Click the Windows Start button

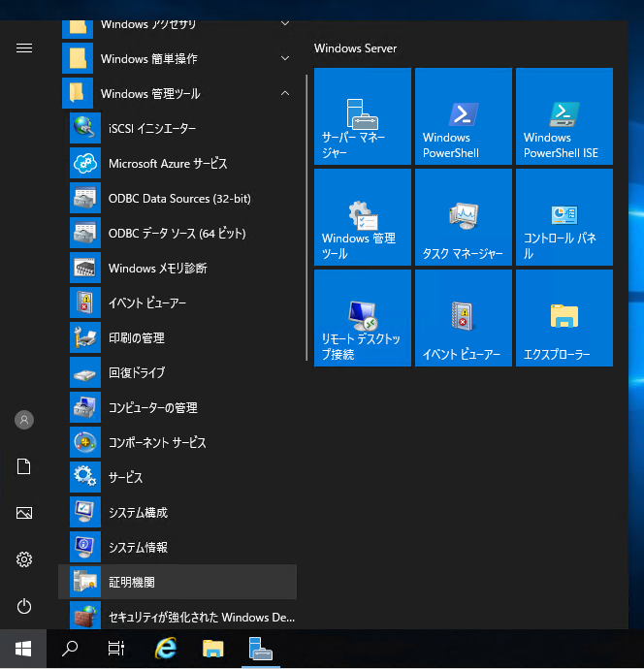click(23, 649)
